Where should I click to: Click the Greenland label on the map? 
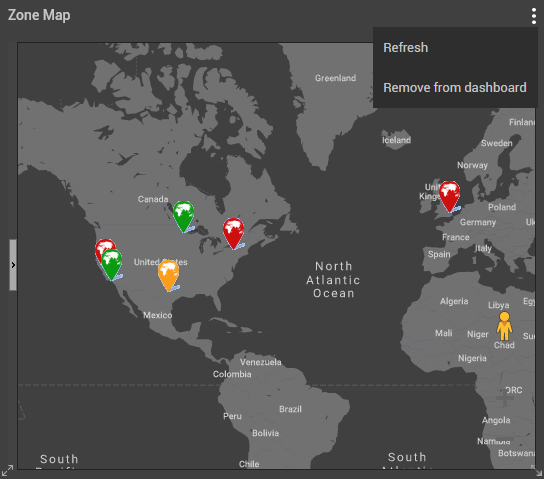(x=335, y=78)
